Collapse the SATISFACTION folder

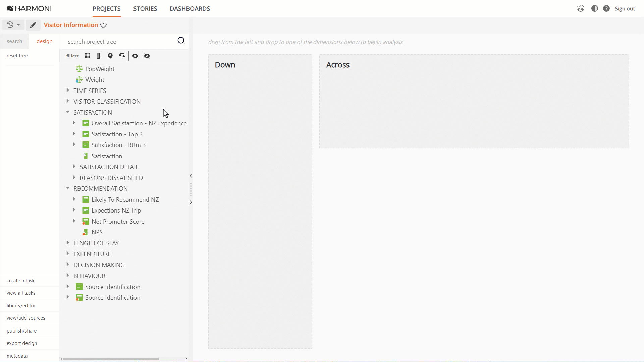tap(68, 112)
